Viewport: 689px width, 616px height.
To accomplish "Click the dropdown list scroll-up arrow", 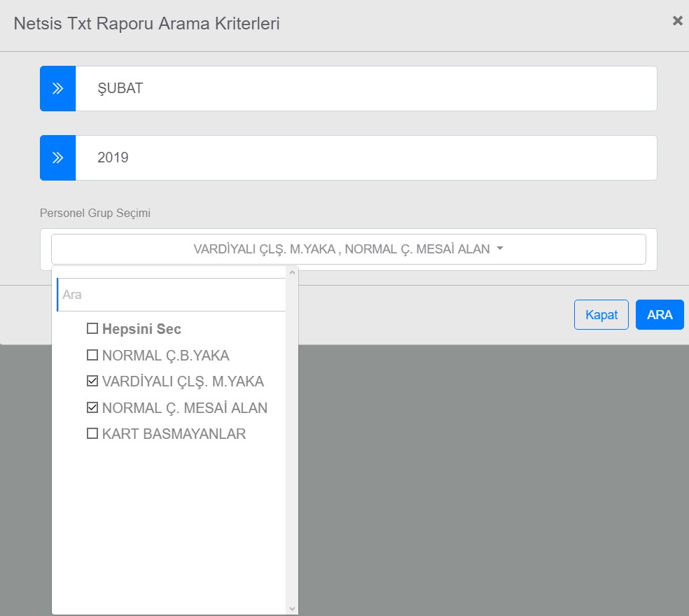I will tap(292, 273).
